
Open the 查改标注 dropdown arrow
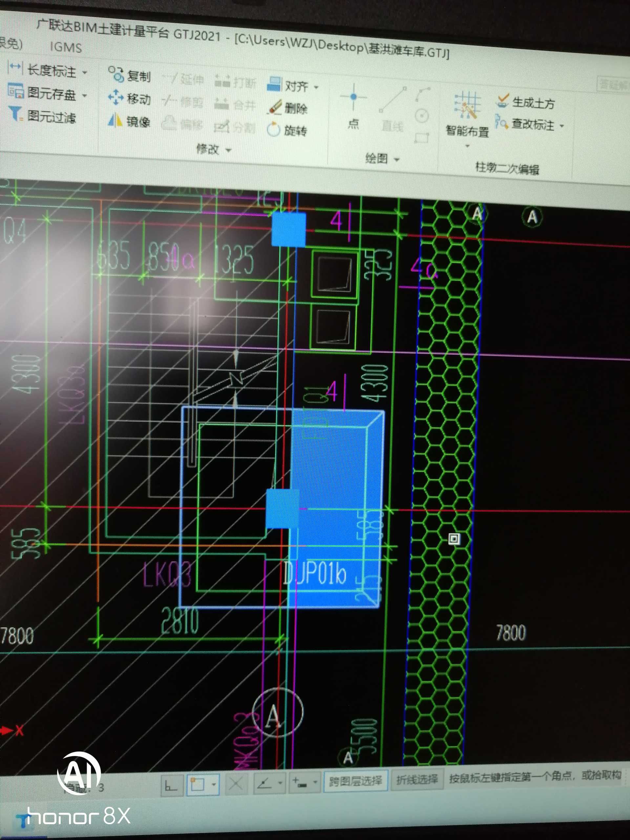click(x=562, y=126)
